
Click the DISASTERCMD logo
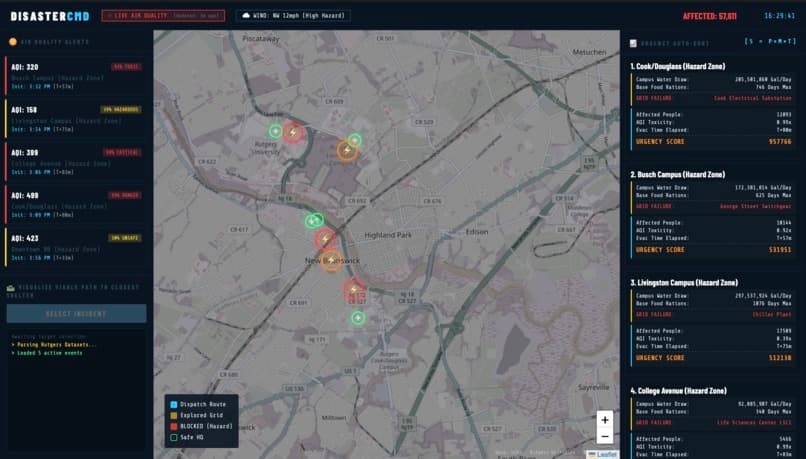tap(50, 16)
